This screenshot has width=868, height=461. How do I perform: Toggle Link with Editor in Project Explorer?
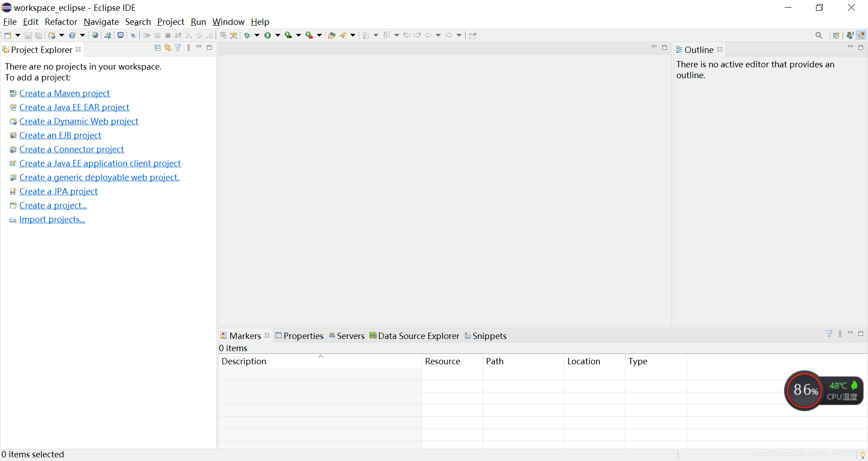click(x=168, y=47)
